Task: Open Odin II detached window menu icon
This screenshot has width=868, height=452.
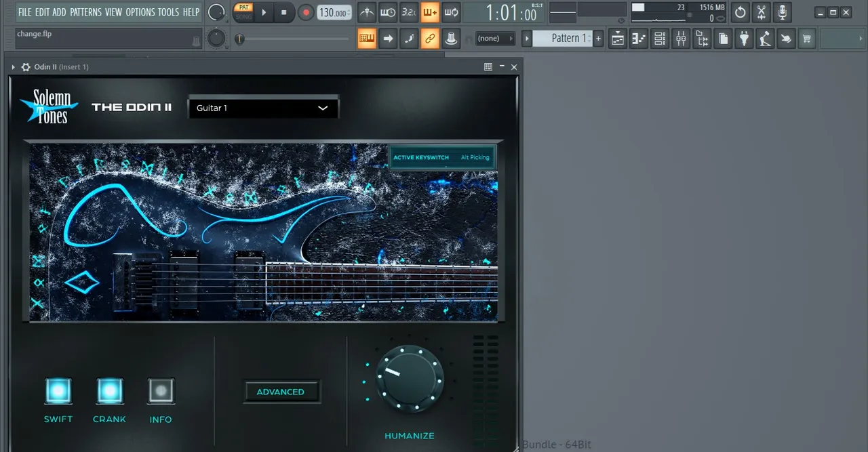Action: pyautogui.click(x=488, y=66)
